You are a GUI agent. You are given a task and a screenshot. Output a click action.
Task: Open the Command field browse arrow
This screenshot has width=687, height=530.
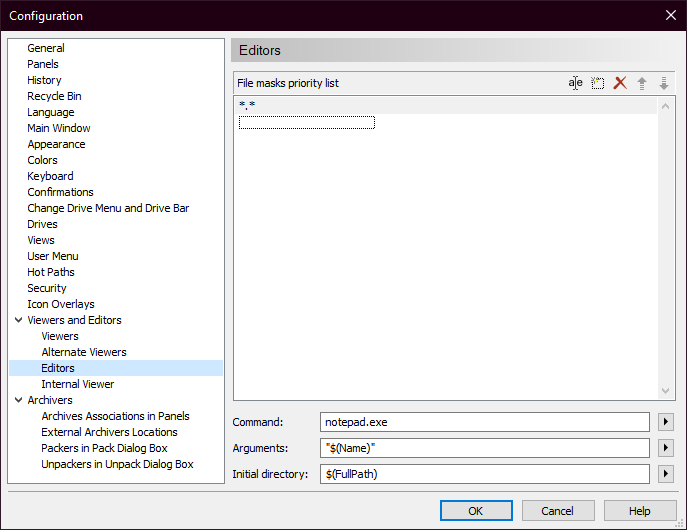click(667, 422)
